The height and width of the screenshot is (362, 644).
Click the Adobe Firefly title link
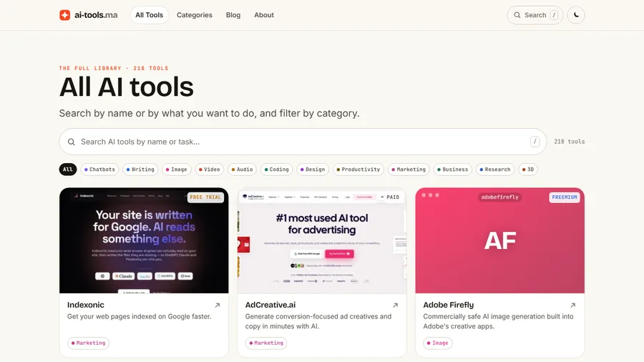[448, 305]
